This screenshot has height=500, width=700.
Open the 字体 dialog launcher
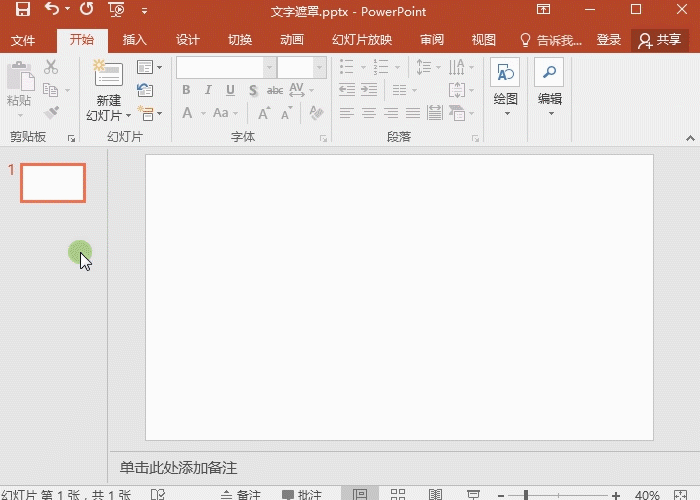pyautogui.click(x=323, y=139)
